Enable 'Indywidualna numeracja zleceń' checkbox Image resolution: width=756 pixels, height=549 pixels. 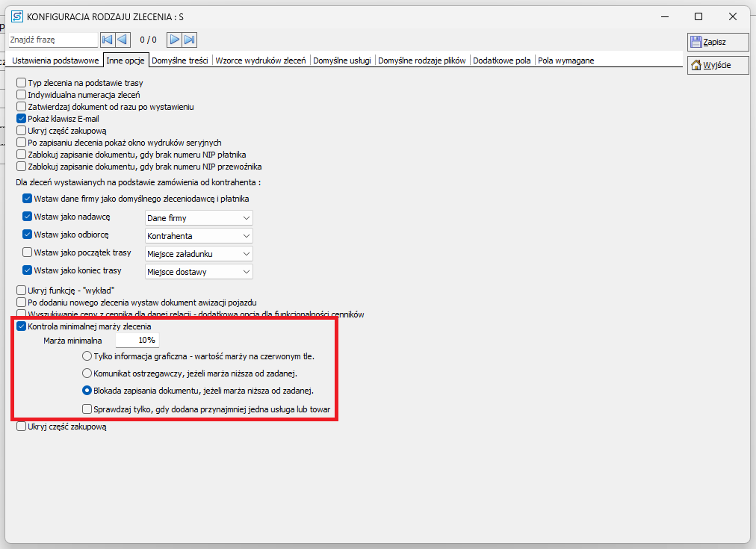(22, 95)
